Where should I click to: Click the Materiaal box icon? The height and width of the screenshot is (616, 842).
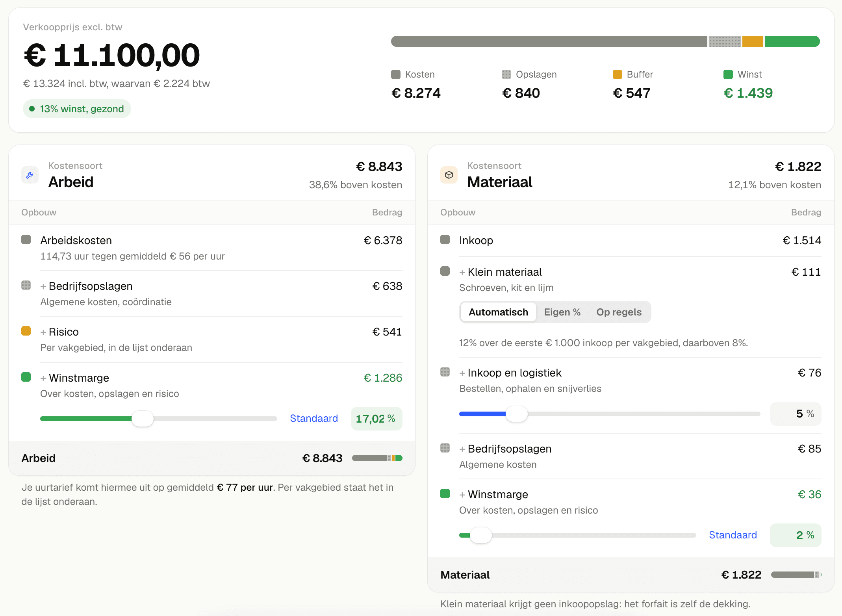(x=449, y=175)
